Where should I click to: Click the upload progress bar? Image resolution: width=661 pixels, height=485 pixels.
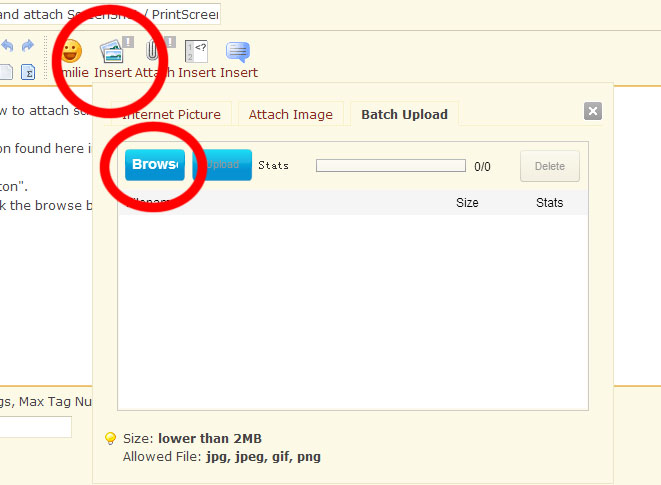(390, 166)
